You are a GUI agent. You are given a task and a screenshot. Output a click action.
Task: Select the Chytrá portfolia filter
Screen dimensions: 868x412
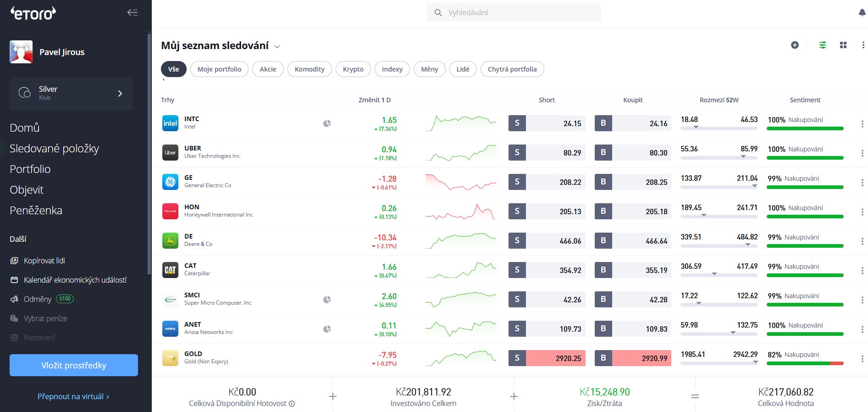[x=512, y=69]
